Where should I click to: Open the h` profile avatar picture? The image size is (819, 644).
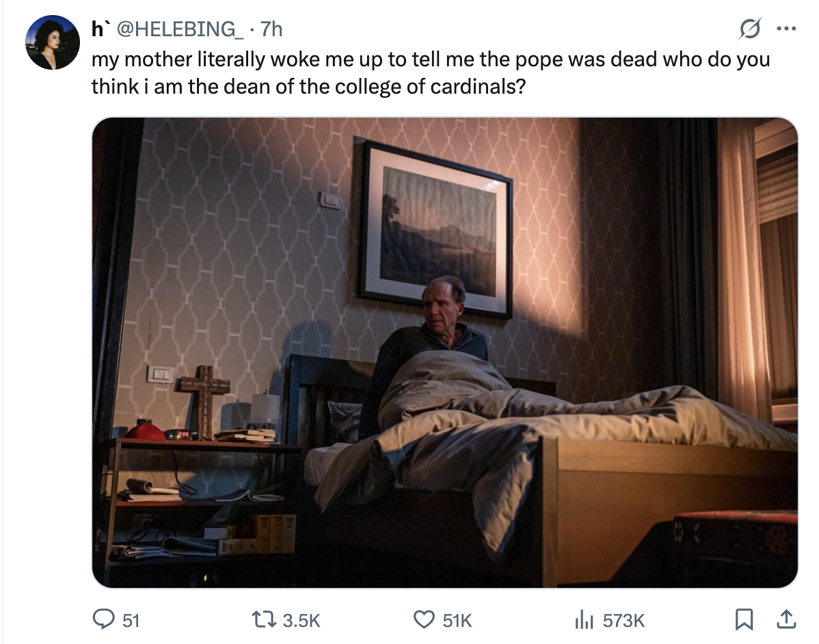point(53,42)
